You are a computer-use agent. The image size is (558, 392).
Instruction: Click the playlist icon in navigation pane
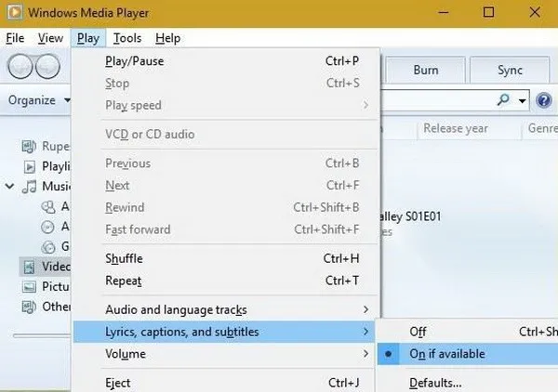(x=28, y=167)
